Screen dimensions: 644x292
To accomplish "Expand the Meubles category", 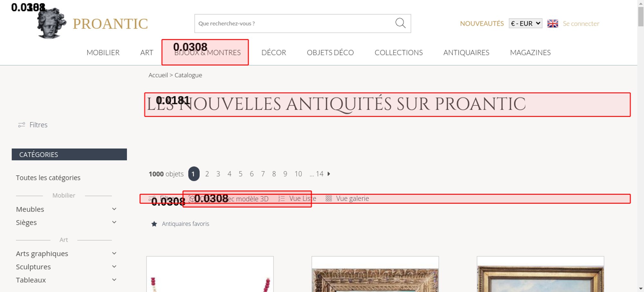I will [114, 209].
